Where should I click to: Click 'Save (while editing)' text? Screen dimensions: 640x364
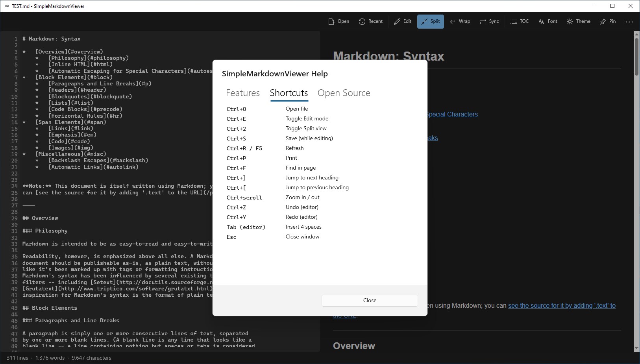pos(309,138)
